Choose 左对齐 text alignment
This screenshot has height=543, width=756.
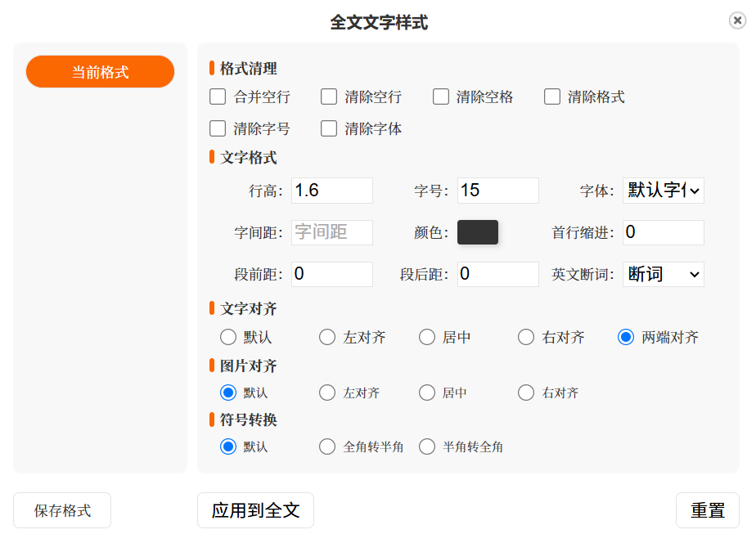(x=327, y=337)
